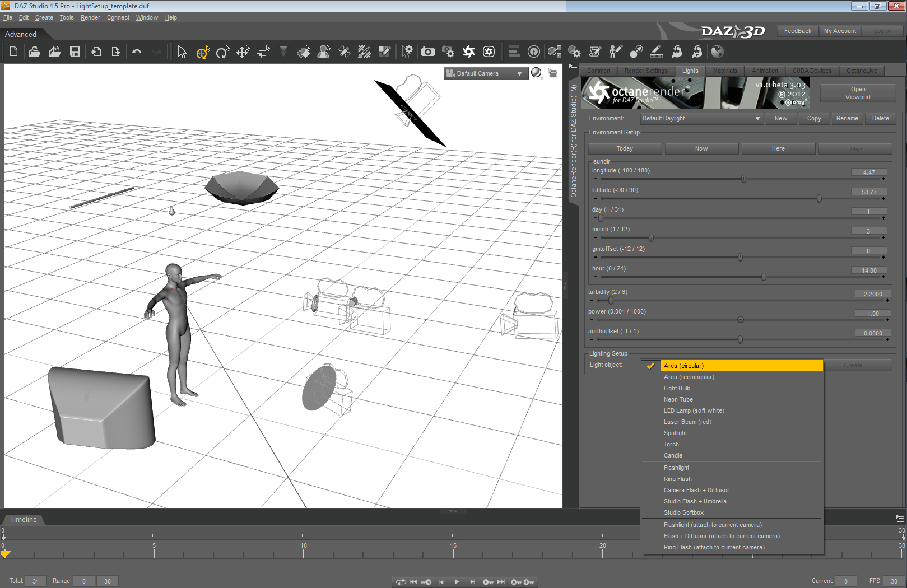Jump to the last timeline frame

[501, 582]
